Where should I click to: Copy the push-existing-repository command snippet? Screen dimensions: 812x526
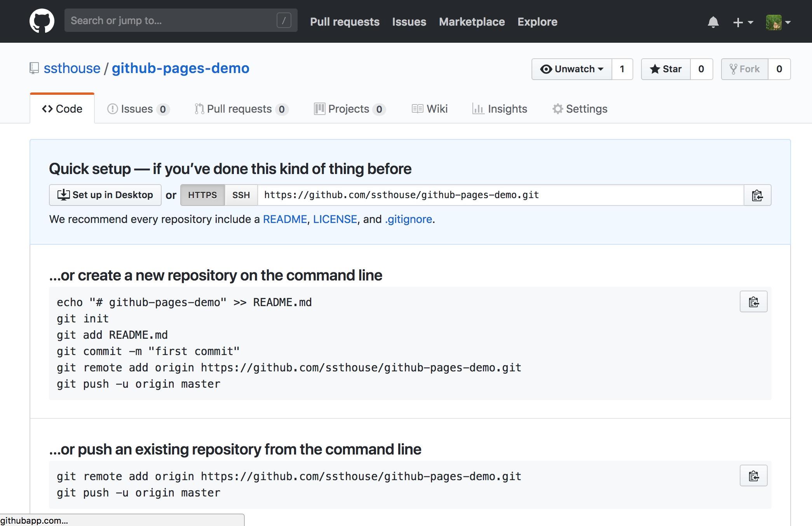point(753,475)
